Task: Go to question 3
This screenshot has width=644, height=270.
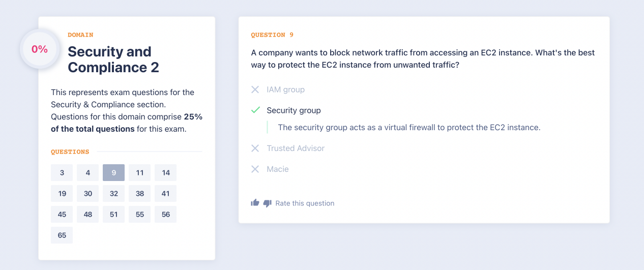Action: tap(62, 173)
